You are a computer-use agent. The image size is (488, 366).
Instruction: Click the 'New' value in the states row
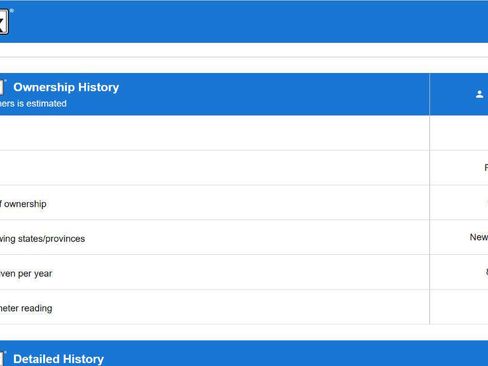[479, 237]
